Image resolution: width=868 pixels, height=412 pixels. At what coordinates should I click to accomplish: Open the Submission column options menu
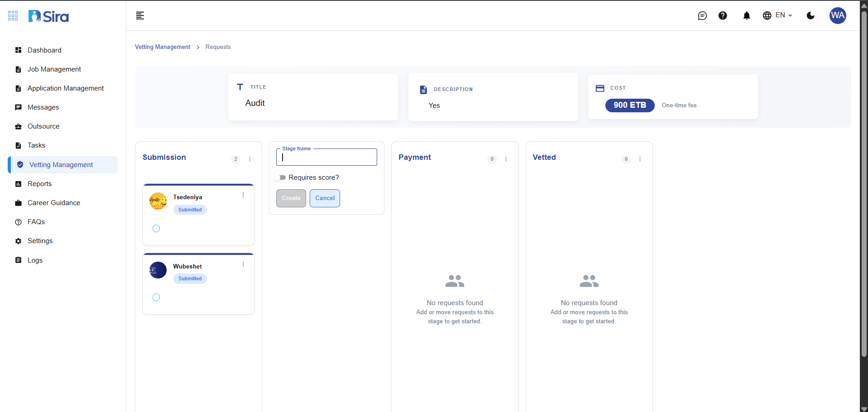(249, 159)
